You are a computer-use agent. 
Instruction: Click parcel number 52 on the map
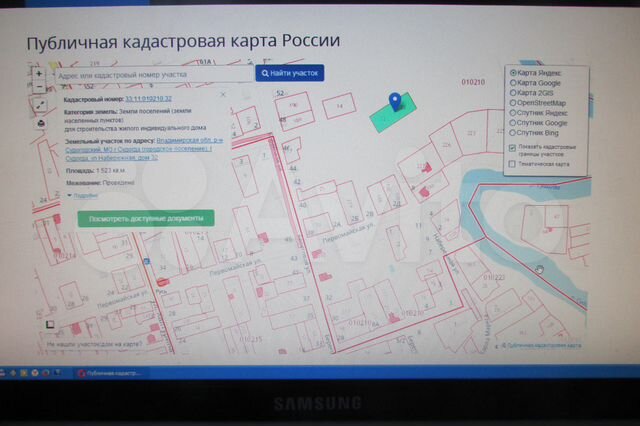click(x=280, y=93)
